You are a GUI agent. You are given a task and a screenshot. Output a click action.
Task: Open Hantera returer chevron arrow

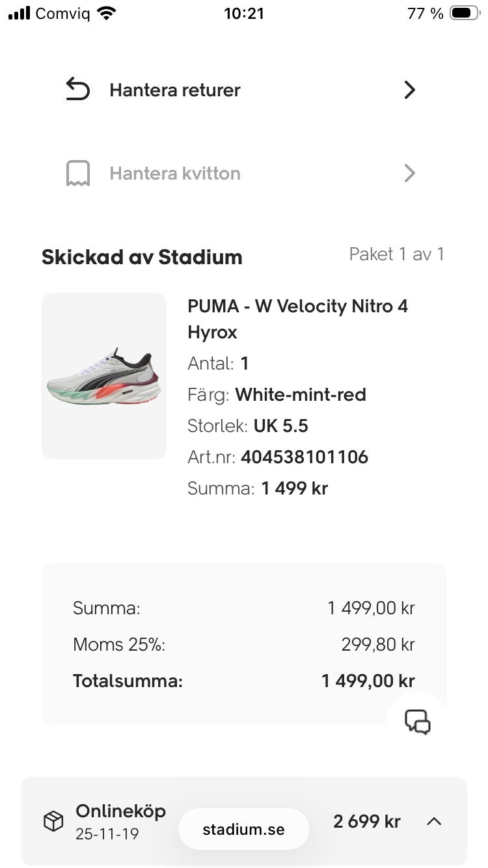pos(409,90)
